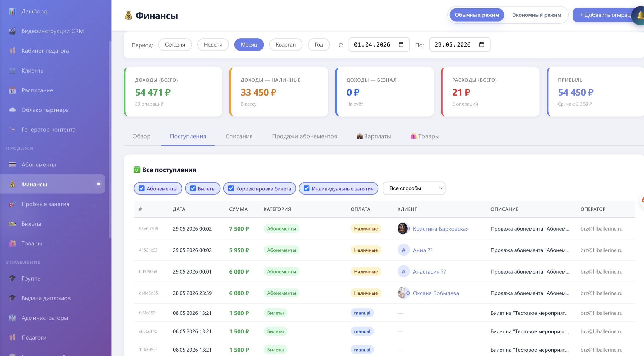The height and width of the screenshot is (356, 644).
Task: Uncheck the Индивидуальные занятия filter checkbox
Action: click(306, 188)
